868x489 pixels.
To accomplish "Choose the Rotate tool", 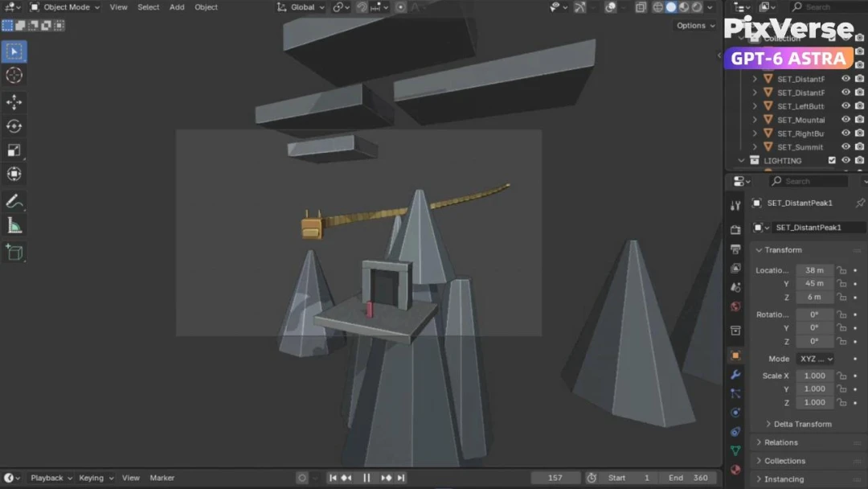I will (x=14, y=126).
